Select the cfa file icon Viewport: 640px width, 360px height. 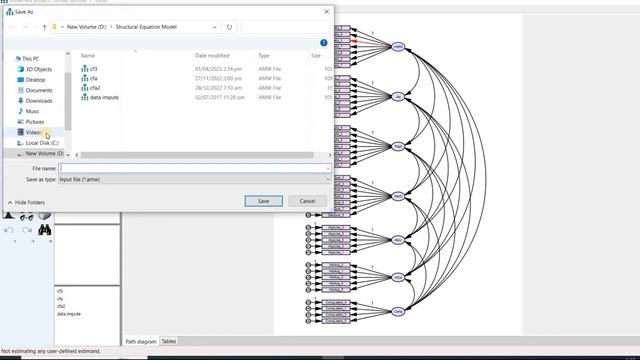point(84,78)
